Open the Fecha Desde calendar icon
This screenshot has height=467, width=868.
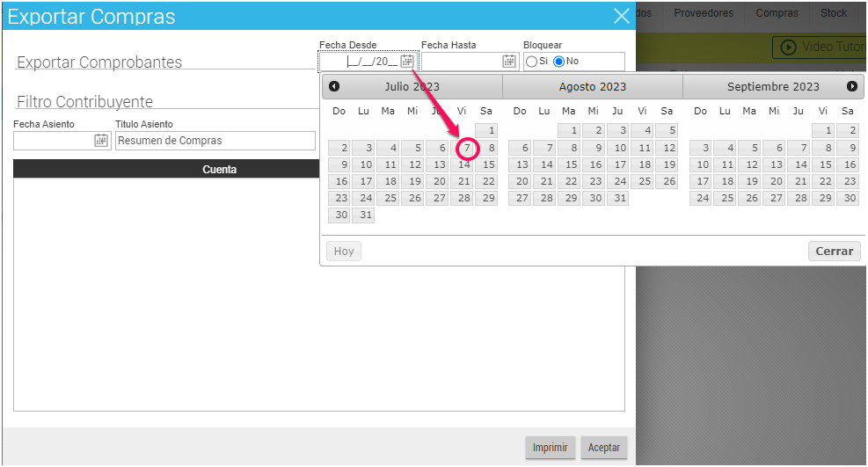pyautogui.click(x=407, y=62)
